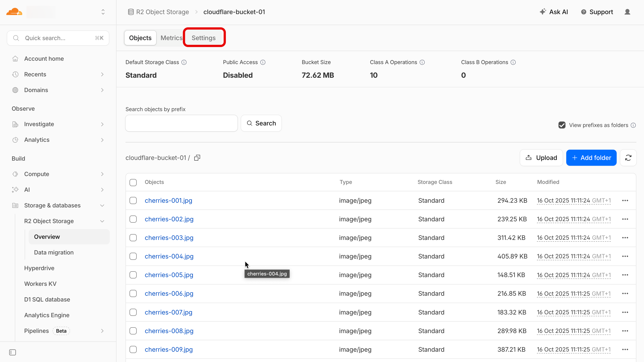Open the three-dot menu for cherries-003.jpg
Viewport: 644px width, 362px height.
(x=625, y=238)
